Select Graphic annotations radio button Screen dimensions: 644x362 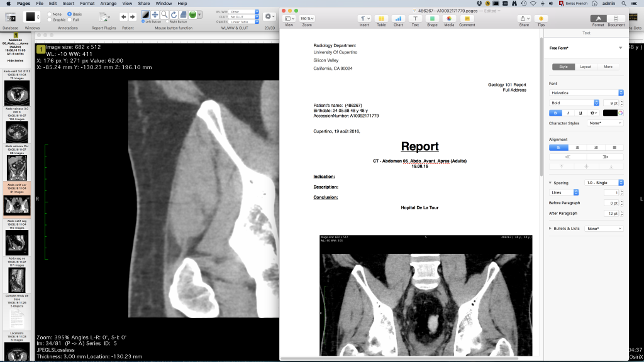pyautogui.click(x=50, y=19)
